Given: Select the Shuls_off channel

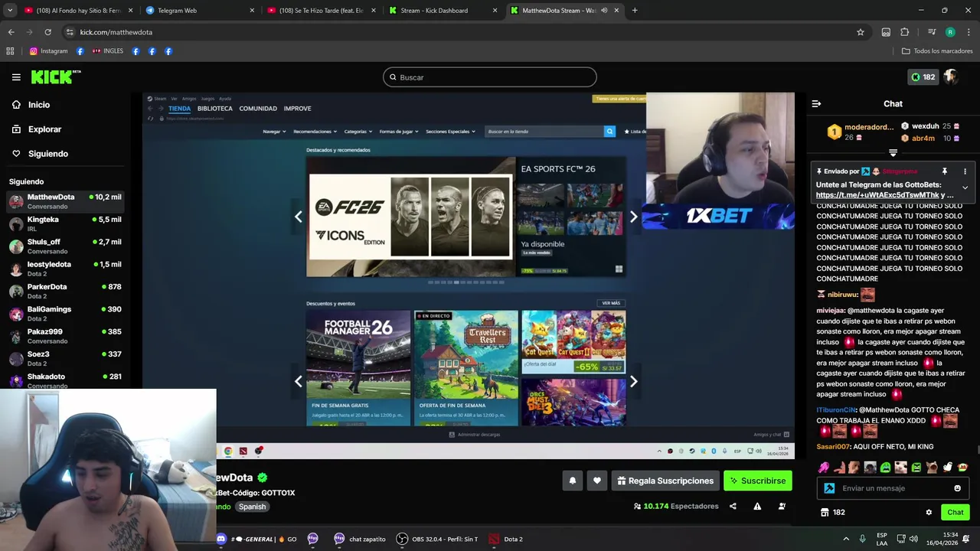Looking at the screenshot, I should click(x=65, y=246).
